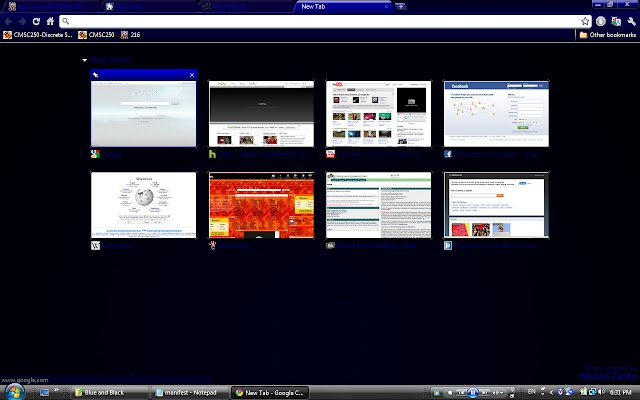
Task: Open the YouTube page thumbnail
Action: point(378,113)
